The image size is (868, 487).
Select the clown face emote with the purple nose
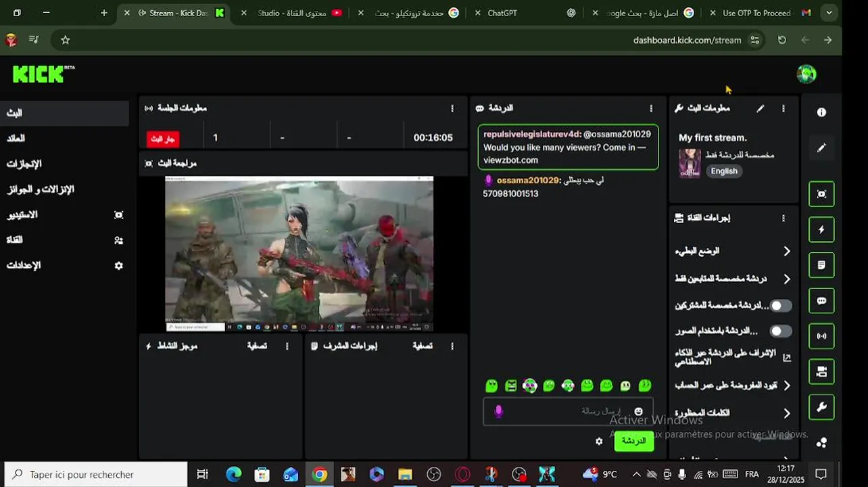tap(530, 386)
